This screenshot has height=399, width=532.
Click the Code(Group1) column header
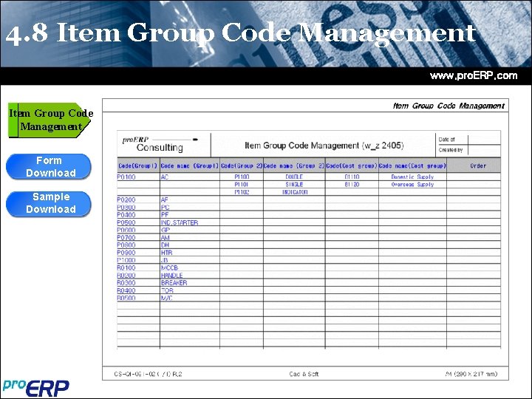pos(138,166)
